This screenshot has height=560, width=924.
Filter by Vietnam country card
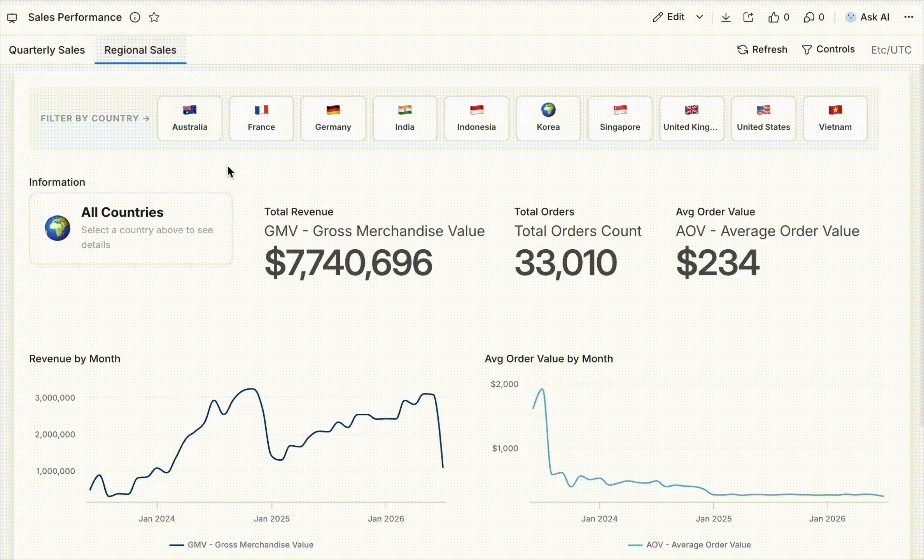(835, 119)
